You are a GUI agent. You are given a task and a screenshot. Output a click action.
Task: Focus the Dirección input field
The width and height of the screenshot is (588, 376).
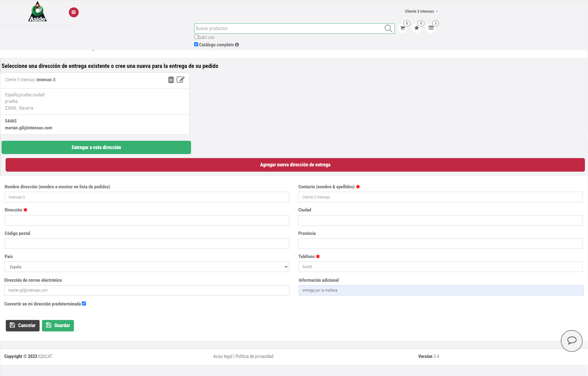point(147,220)
